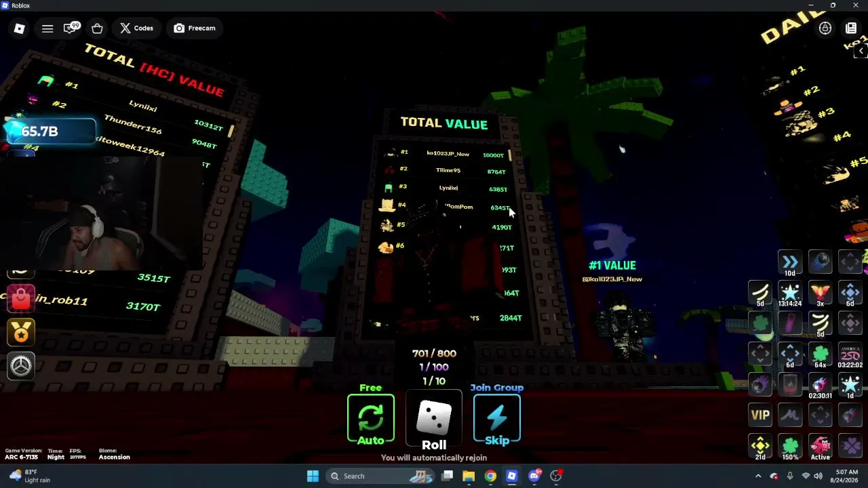Open File Explorer from the taskbar
Screen dimensions: 868x488
pyautogui.click(x=469, y=476)
